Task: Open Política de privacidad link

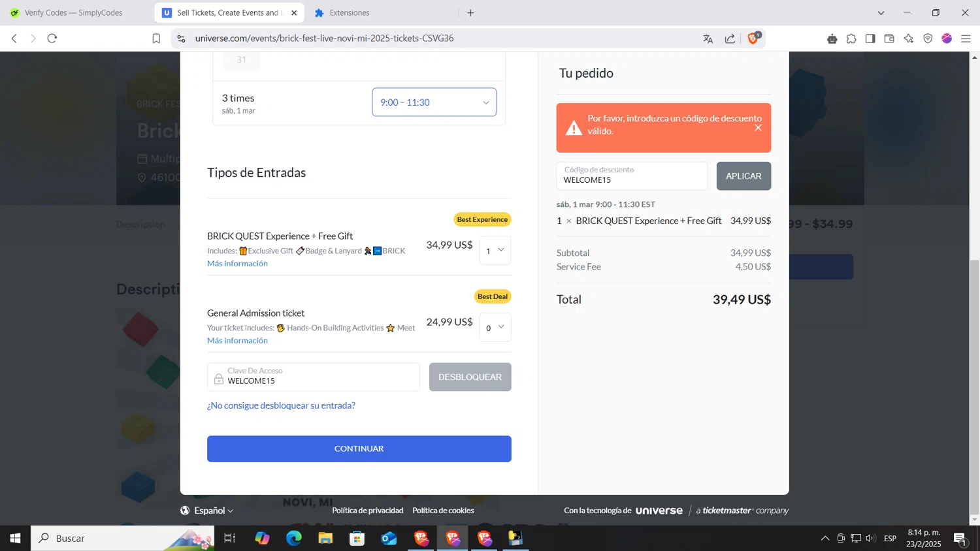Action: 367,511
